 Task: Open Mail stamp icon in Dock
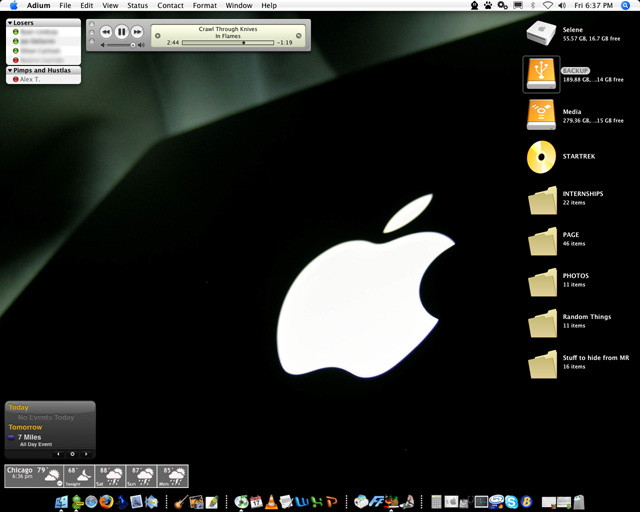pyautogui.click(x=136, y=501)
